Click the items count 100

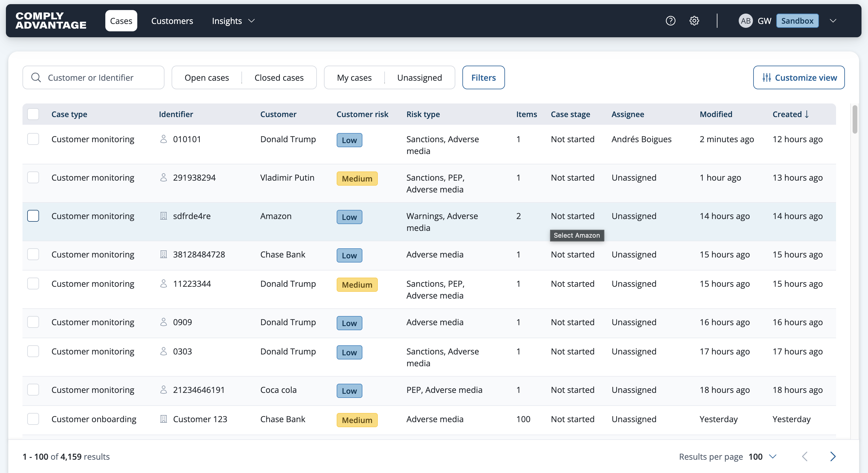[523, 419]
